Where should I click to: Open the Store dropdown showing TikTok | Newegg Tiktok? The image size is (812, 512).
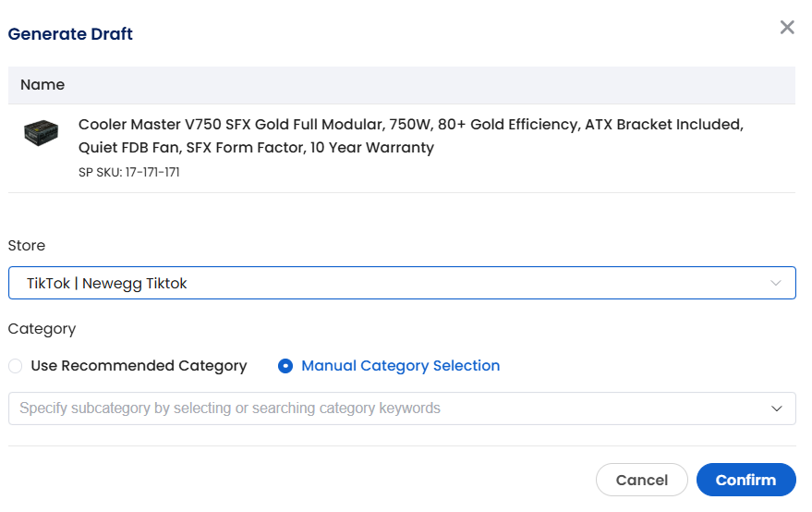[x=402, y=283]
